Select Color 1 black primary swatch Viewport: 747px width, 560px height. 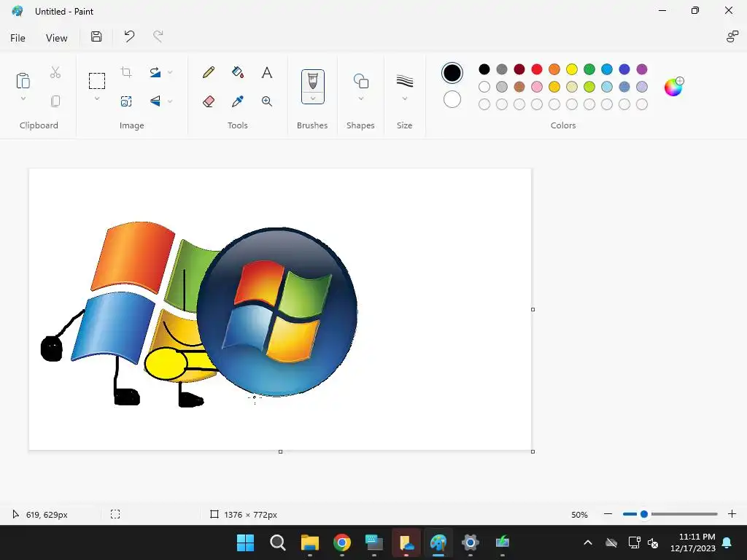tap(452, 73)
